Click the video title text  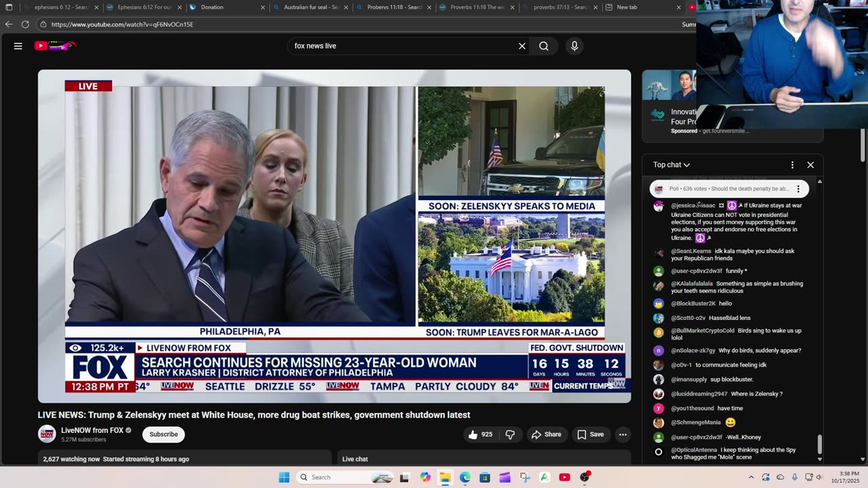(x=254, y=415)
